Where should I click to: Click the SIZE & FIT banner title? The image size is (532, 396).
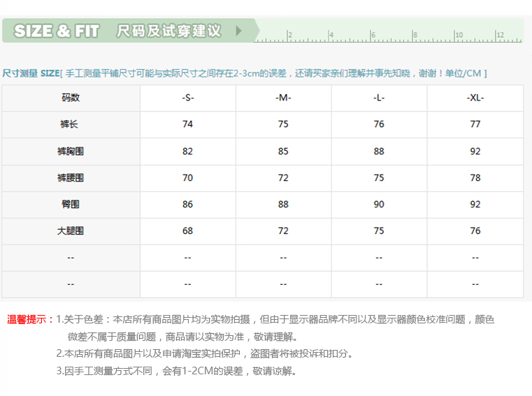pyautogui.click(x=57, y=31)
